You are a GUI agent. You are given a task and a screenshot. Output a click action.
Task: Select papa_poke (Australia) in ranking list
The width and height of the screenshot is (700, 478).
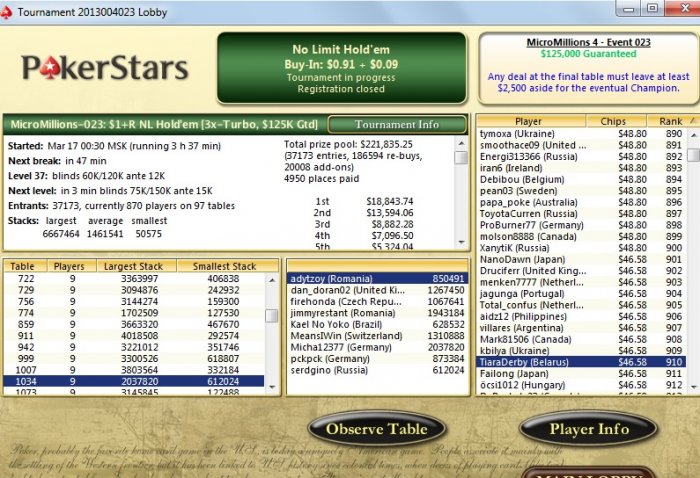[582, 202]
